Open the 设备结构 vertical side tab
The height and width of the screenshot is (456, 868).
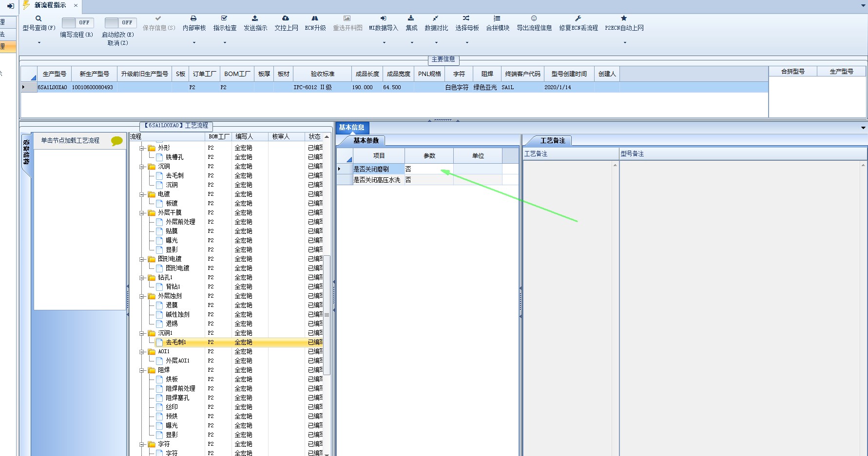[x=26, y=152]
